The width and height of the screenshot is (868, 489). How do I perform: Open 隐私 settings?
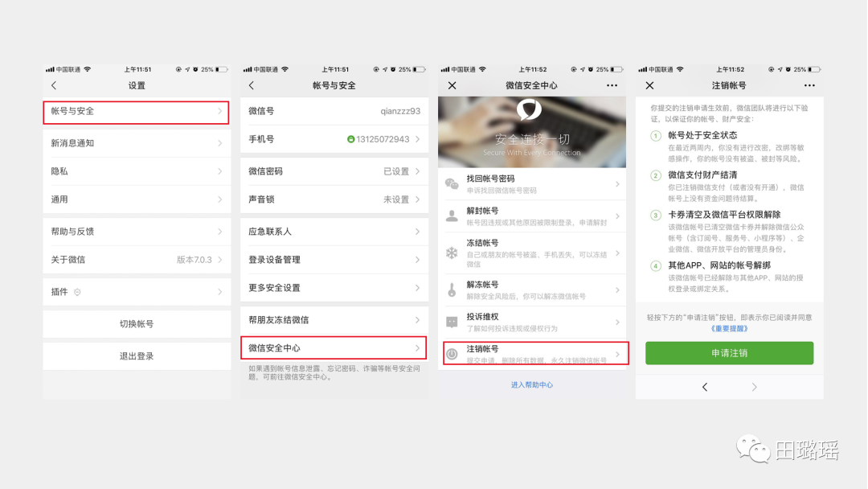click(136, 171)
